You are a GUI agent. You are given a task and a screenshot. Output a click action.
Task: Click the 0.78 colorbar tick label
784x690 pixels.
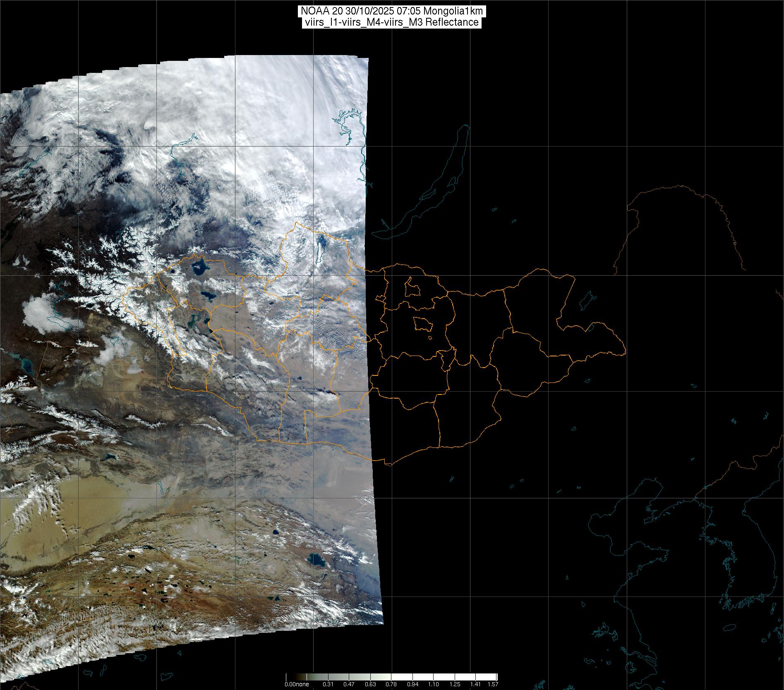(391, 684)
